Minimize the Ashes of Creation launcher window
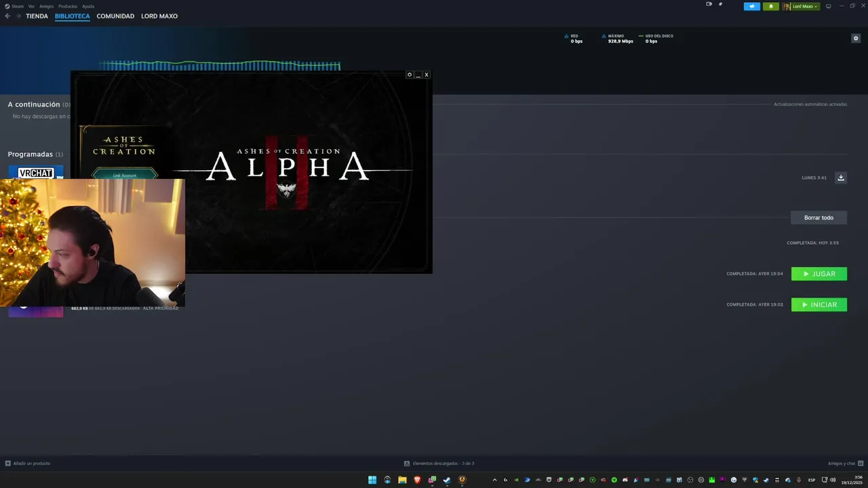The width and height of the screenshot is (868, 488). coord(418,75)
